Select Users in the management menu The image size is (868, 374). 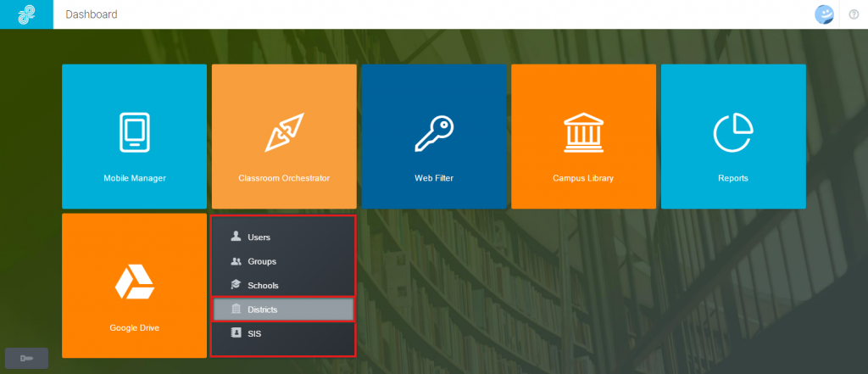pyautogui.click(x=284, y=237)
